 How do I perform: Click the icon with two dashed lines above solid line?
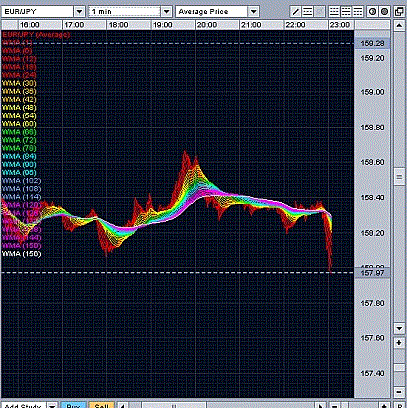[334, 12]
